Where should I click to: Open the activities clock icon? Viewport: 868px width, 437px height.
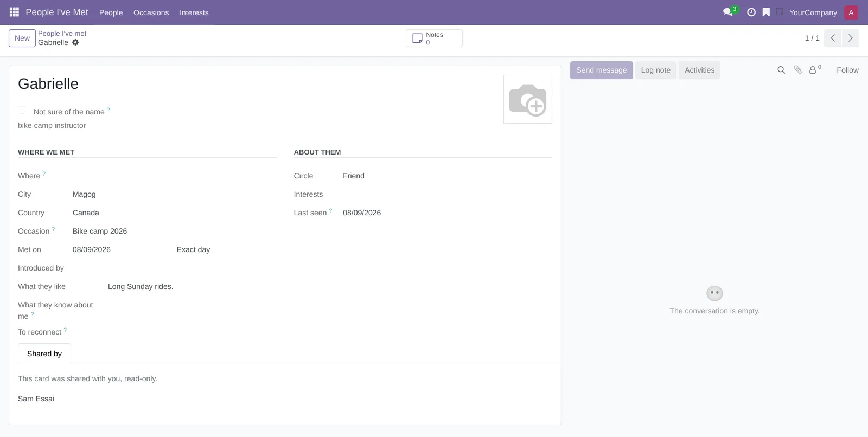[x=751, y=12]
